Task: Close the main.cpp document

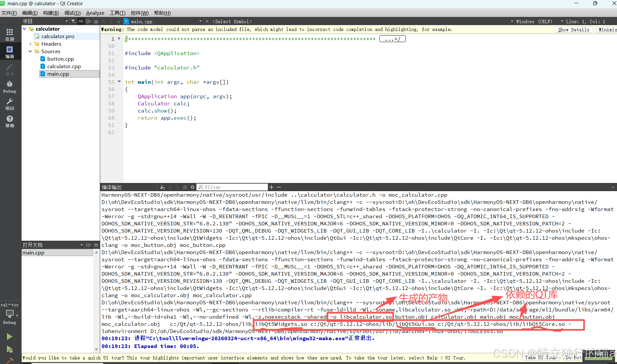Action: pos(207,21)
